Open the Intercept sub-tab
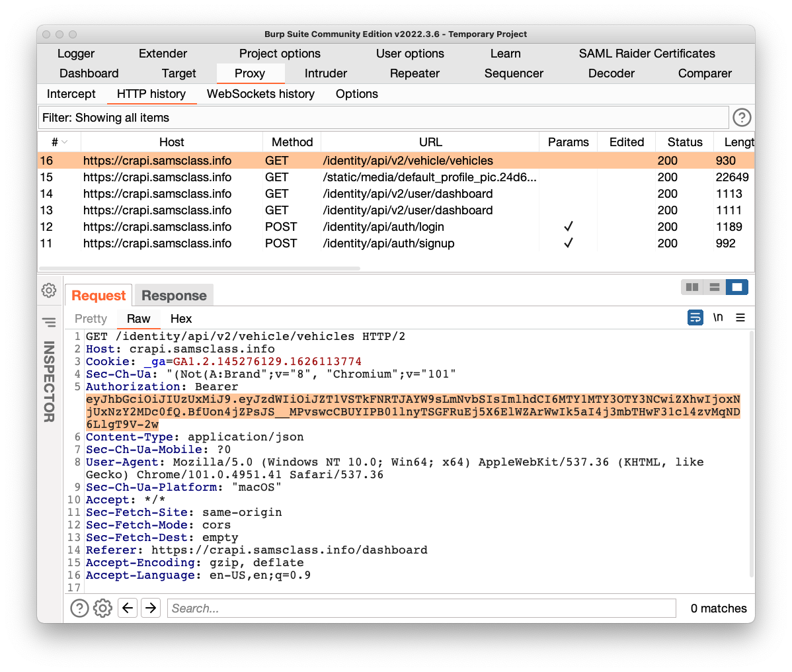 (71, 94)
